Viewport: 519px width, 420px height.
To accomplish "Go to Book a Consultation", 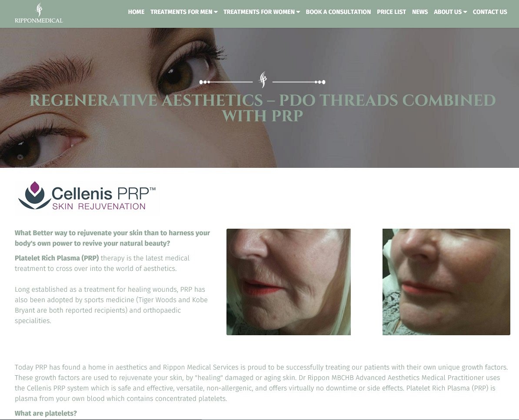I will pyautogui.click(x=338, y=12).
